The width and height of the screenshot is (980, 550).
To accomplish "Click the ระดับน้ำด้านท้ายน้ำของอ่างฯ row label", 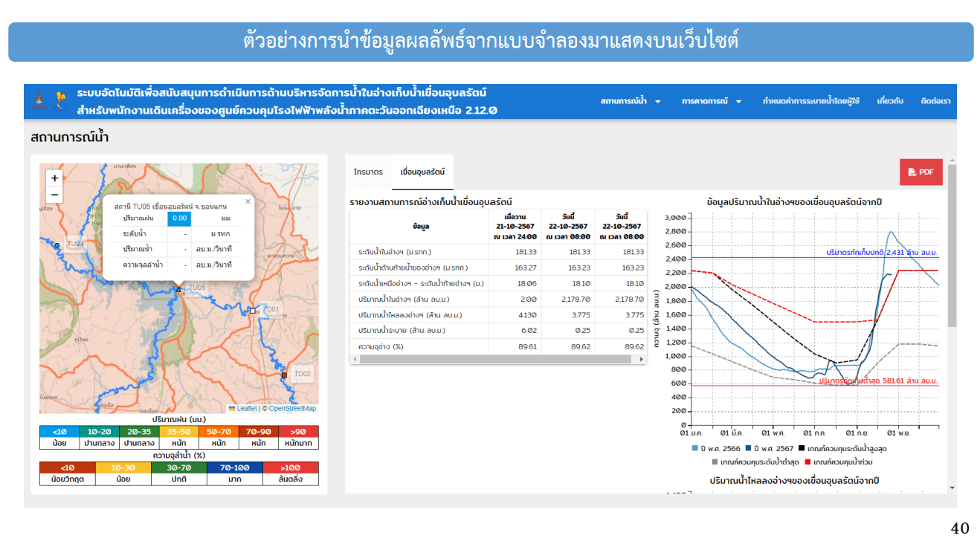I will (x=413, y=268).
